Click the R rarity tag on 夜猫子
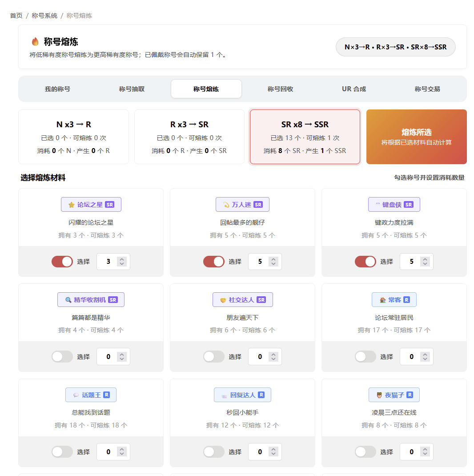This screenshot has height=476, width=474. click(x=410, y=395)
